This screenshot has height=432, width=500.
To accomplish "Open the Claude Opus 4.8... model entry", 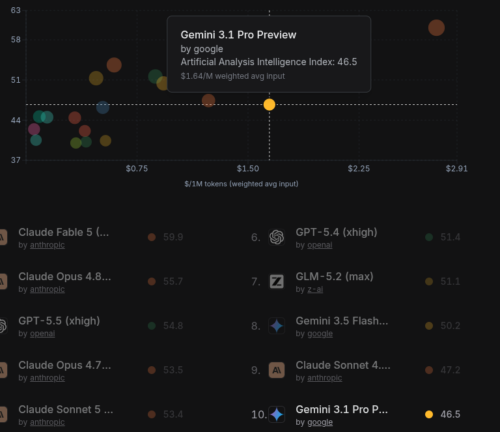I will [65, 276].
